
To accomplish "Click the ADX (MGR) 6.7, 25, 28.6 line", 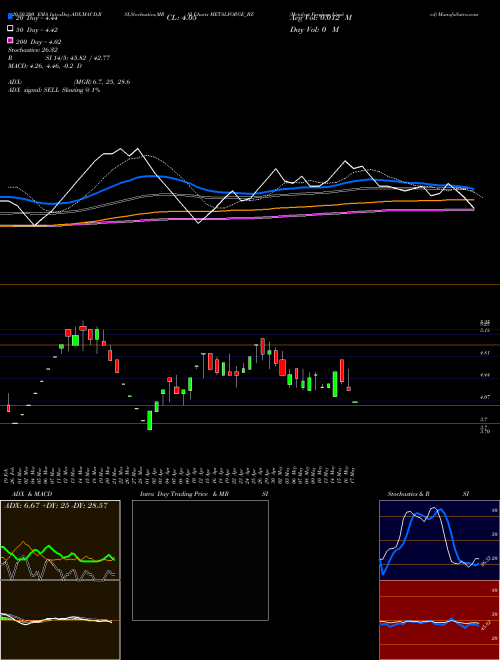I will coord(69,82).
